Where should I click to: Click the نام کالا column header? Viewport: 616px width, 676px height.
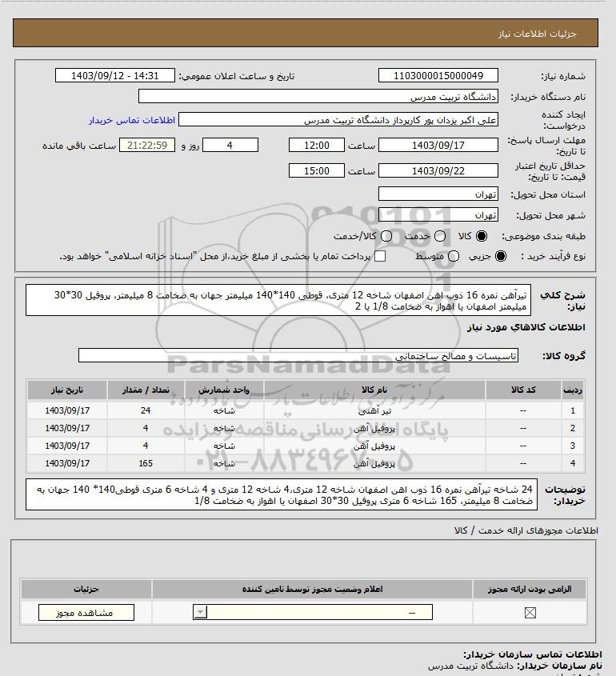(374, 390)
